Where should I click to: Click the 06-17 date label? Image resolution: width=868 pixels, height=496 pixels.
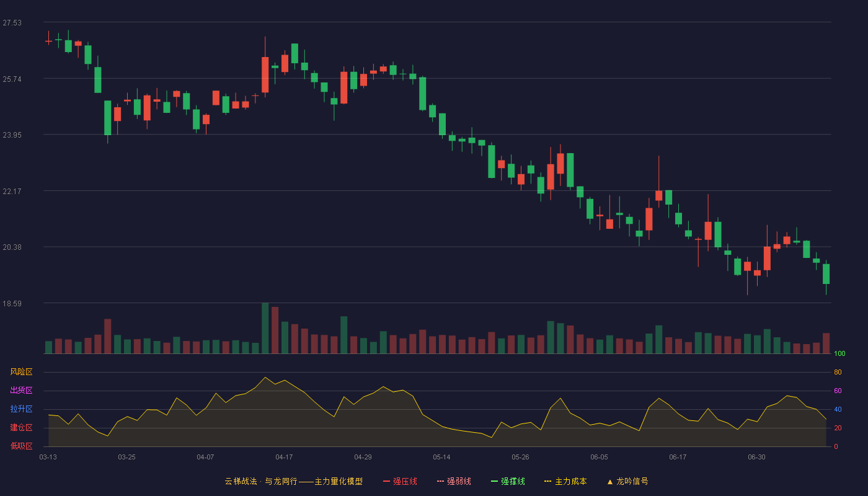(x=678, y=457)
